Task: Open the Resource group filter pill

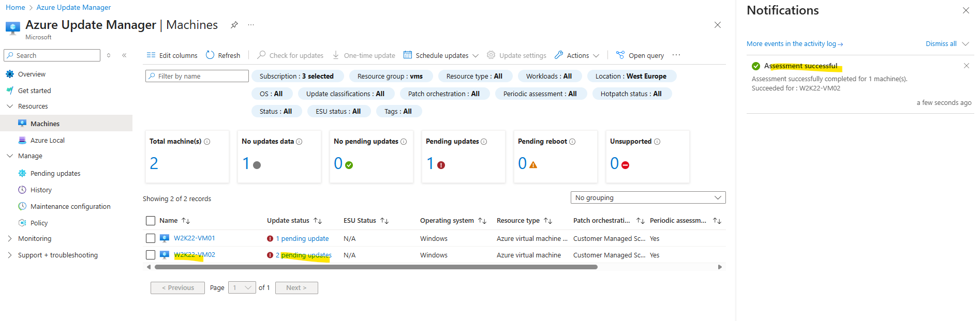Action: [390, 76]
